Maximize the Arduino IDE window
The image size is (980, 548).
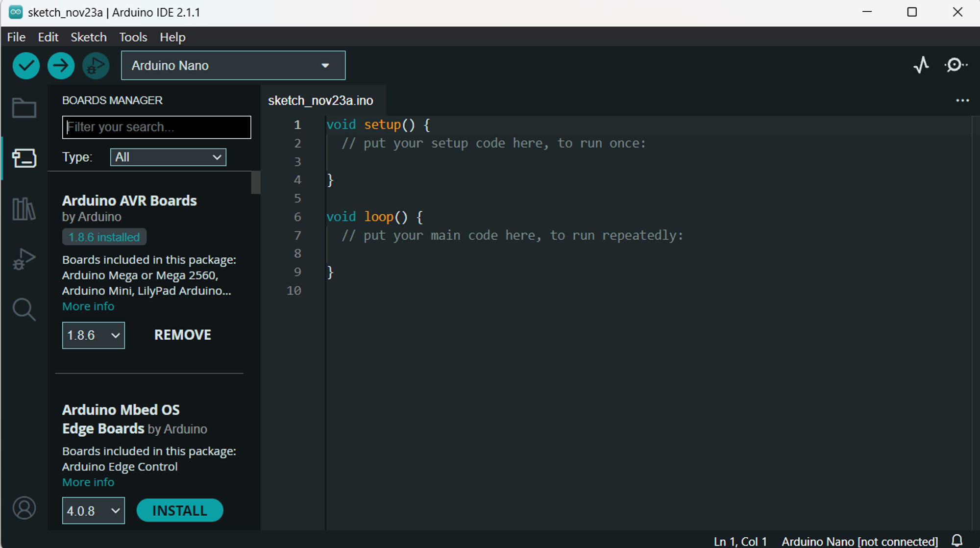[x=912, y=12]
